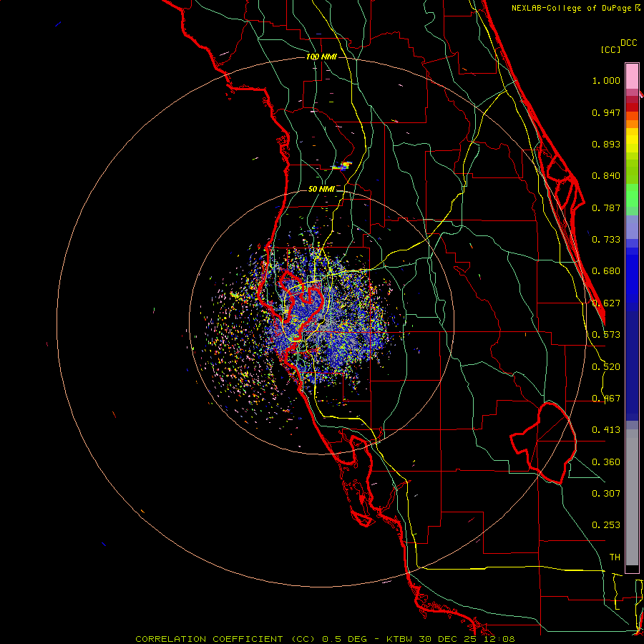Click the 0.680 scale value
This screenshot has width=644, height=644.
point(606,271)
